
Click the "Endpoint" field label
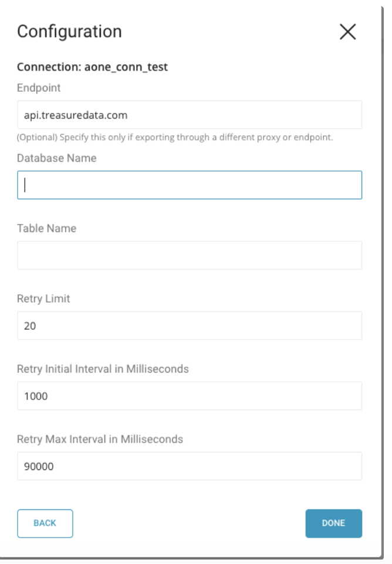click(x=39, y=88)
